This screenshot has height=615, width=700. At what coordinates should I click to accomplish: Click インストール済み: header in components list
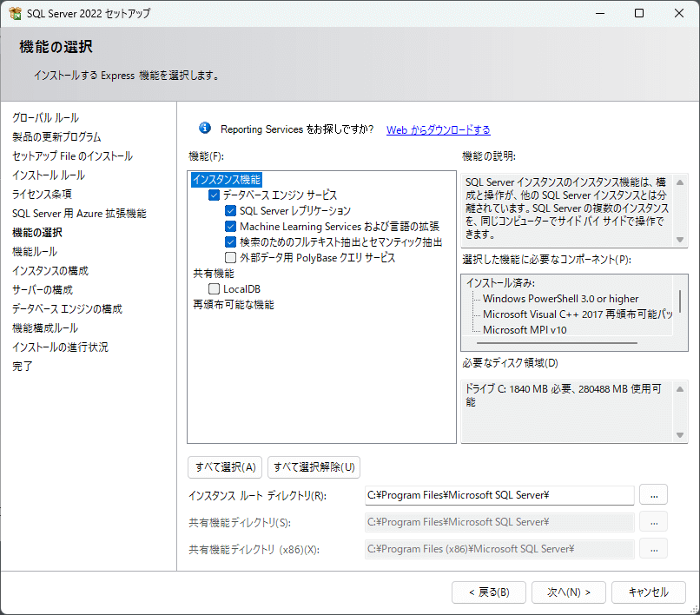[500, 282]
